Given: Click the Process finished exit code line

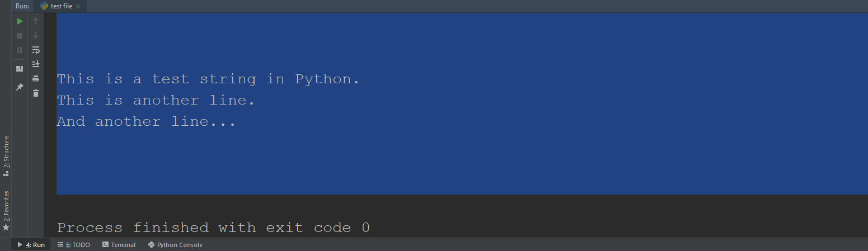Looking at the screenshot, I should point(213,228).
